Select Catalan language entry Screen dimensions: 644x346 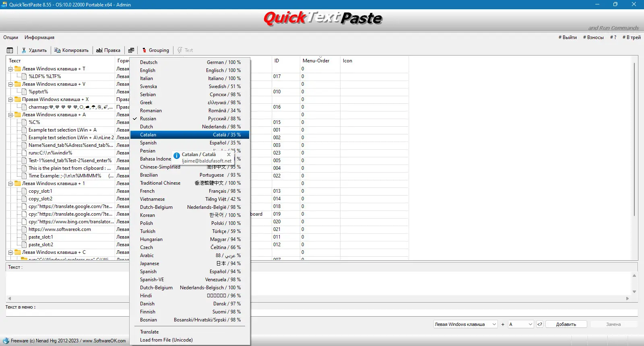click(190, 135)
